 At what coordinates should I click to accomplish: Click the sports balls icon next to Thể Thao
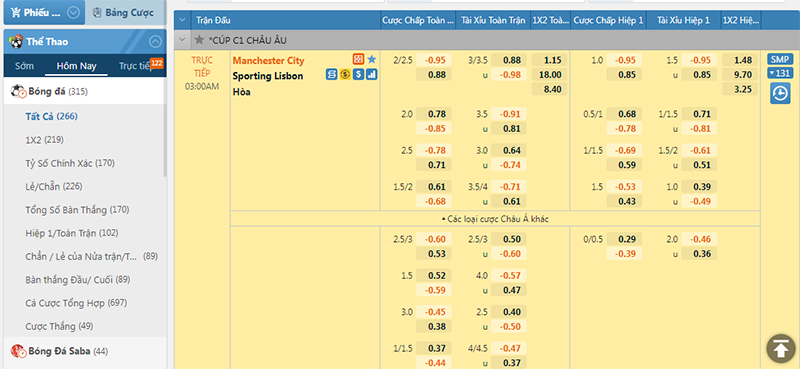pyautogui.click(x=16, y=41)
